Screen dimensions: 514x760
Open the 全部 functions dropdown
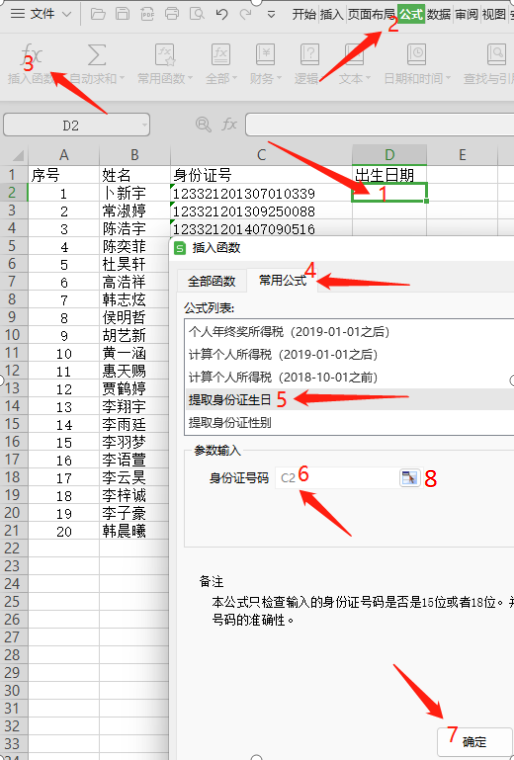pyautogui.click(x=221, y=63)
